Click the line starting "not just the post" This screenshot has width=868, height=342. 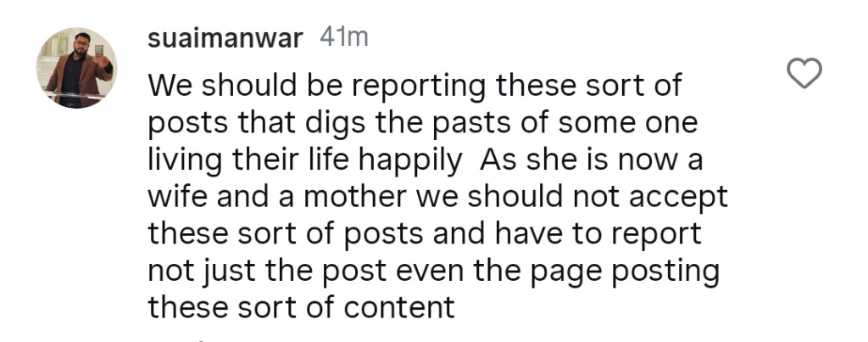(433, 271)
